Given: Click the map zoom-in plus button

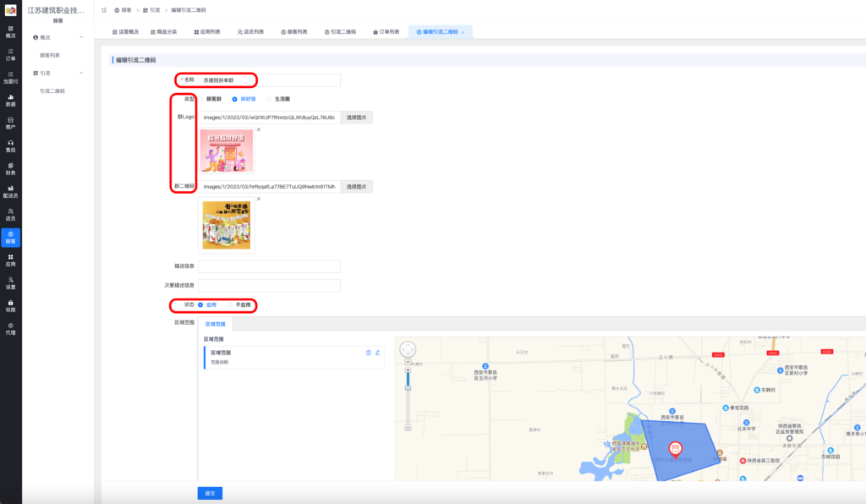Looking at the screenshot, I should (x=408, y=370).
